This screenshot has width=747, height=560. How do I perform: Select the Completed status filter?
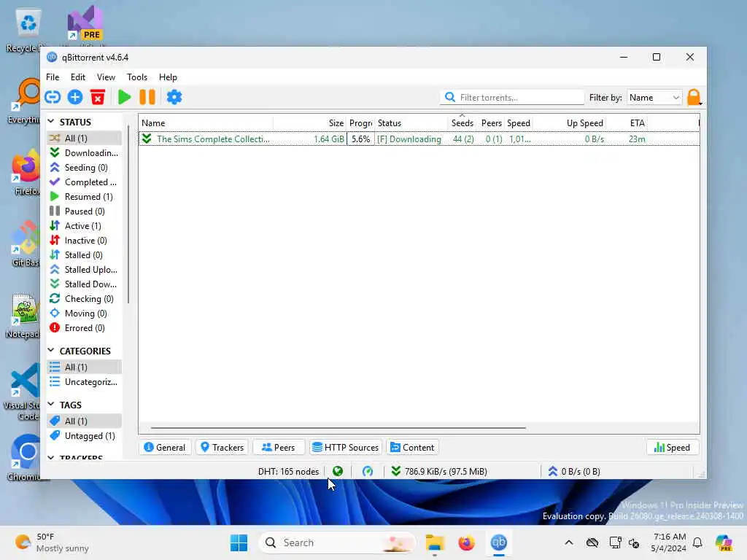pos(85,182)
